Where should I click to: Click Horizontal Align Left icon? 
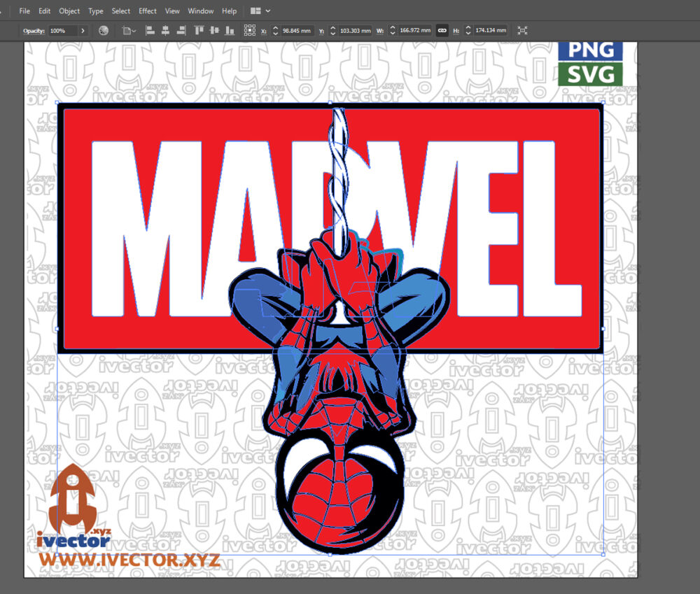pos(150,30)
